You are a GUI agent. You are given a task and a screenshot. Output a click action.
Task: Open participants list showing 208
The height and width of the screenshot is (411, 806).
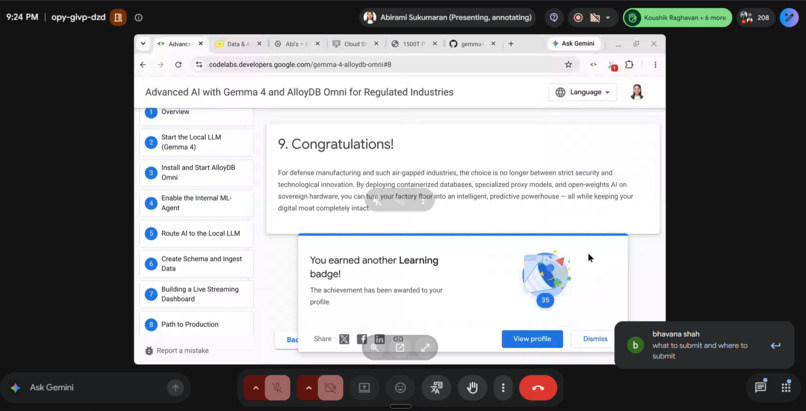755,17
